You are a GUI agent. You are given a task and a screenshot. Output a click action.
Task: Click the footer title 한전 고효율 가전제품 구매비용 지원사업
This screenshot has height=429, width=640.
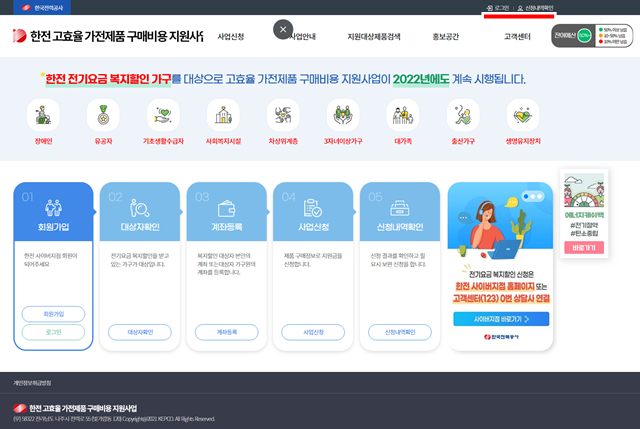point(83,408)
